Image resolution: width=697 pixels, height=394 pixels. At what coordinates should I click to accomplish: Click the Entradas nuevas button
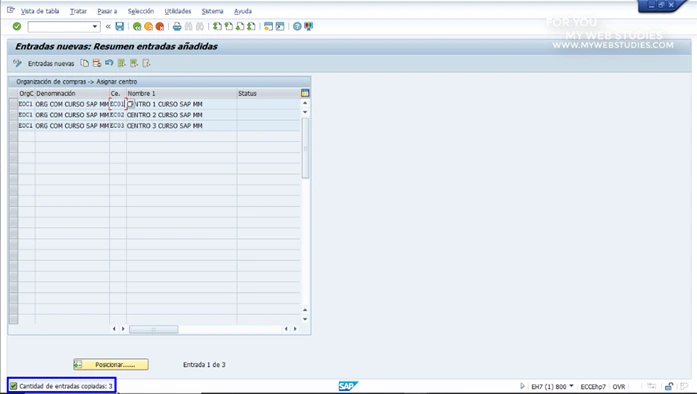point(51,64)
